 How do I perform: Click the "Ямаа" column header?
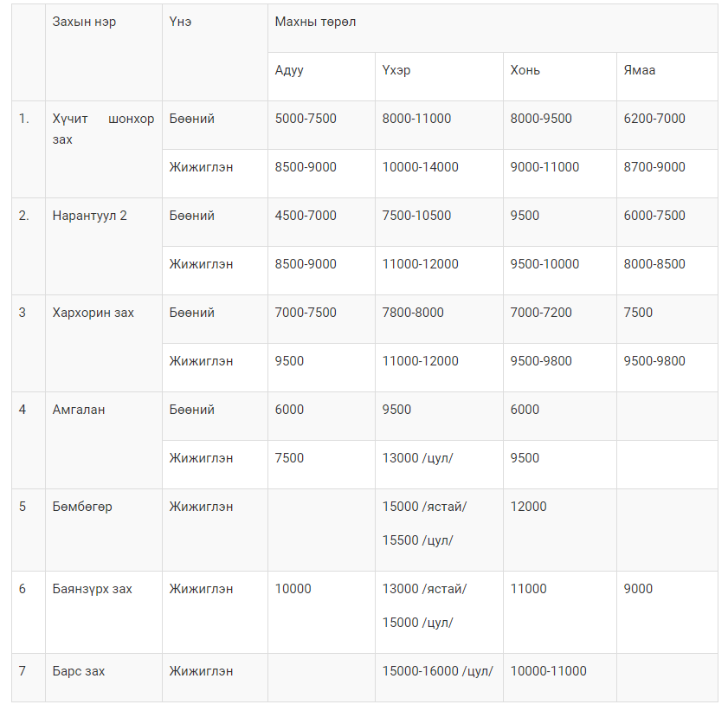(x=640, y=70)
